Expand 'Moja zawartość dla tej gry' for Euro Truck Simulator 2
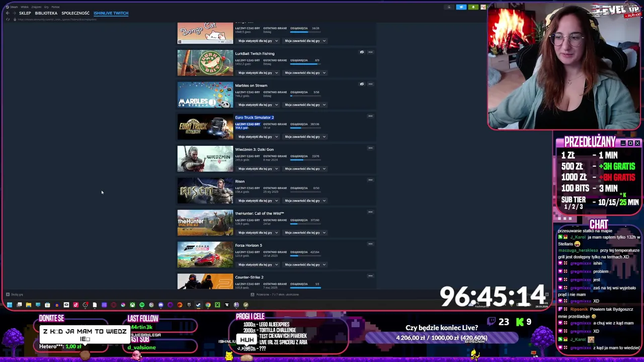The height and width of the screenshot is (362, 644). point(305,136)
